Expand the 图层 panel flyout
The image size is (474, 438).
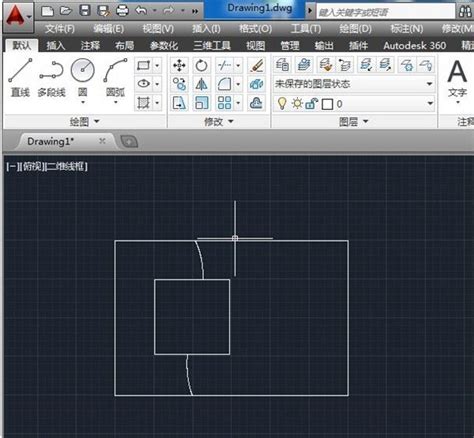353,122
